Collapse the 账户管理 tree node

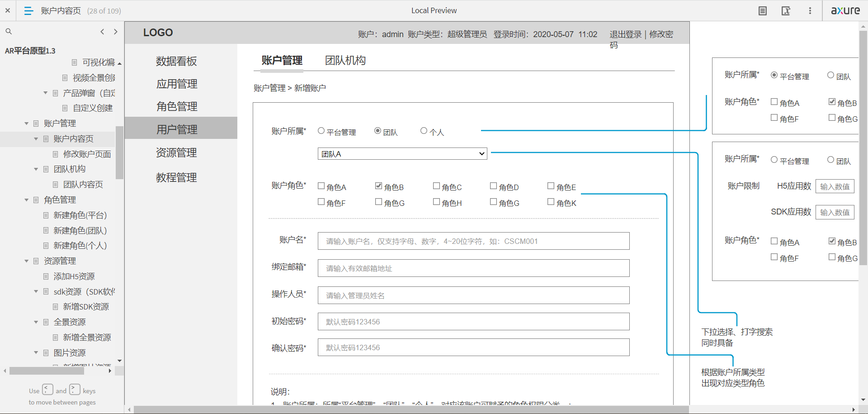26,123
